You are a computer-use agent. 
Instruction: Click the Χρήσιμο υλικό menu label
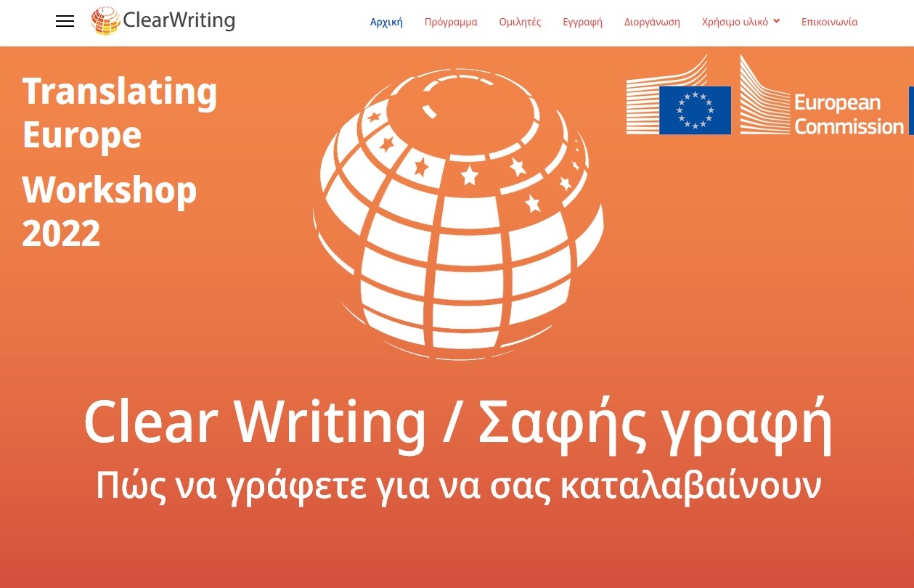point(735,22)
